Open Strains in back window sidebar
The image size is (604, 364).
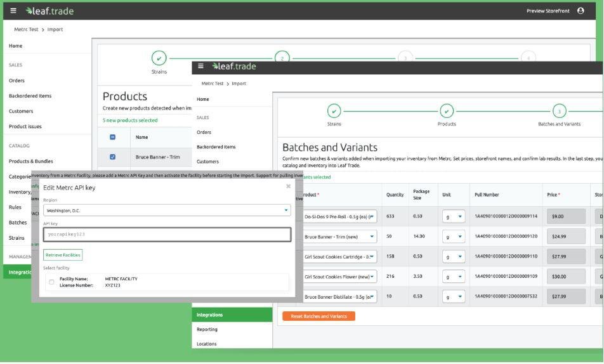point(16,238)
